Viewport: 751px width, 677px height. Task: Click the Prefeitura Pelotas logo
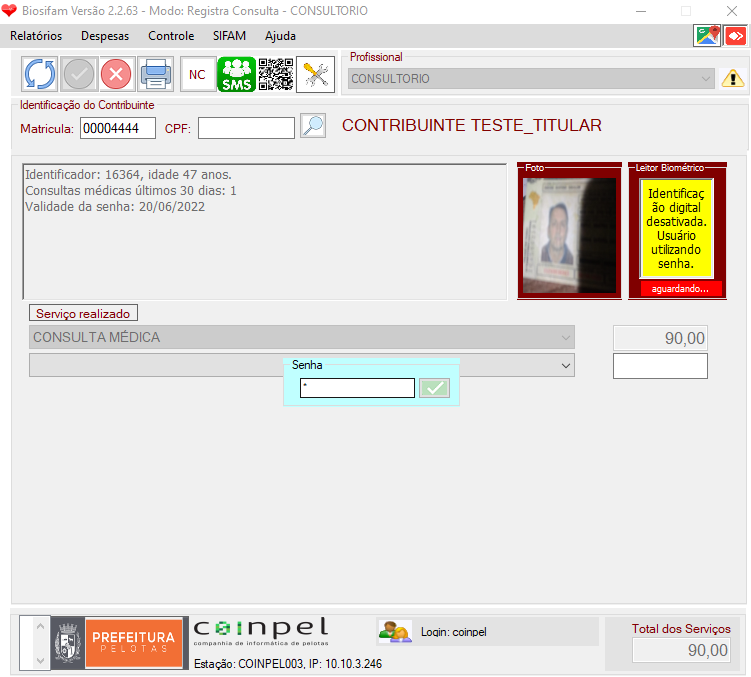pyautogui.click(x=120, y=643)
